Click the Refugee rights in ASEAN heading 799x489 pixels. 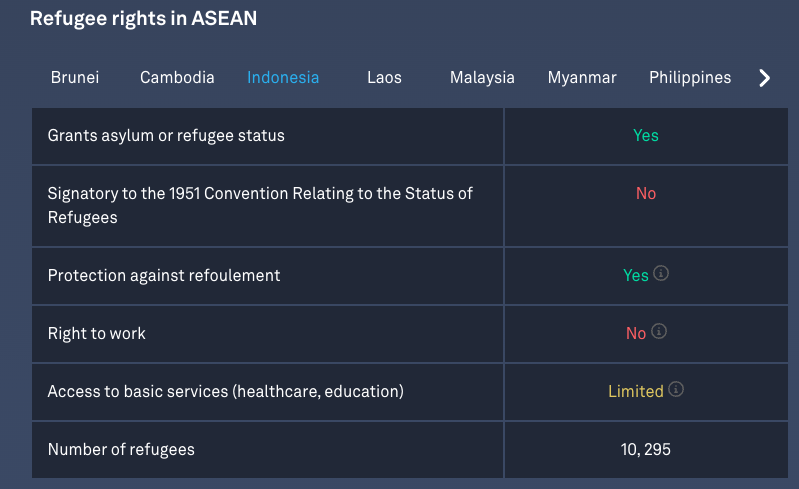pos(143,18)
